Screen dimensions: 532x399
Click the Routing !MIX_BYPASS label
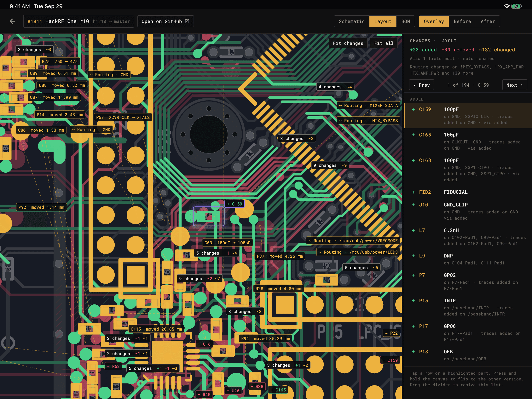(x=368, y=121)
